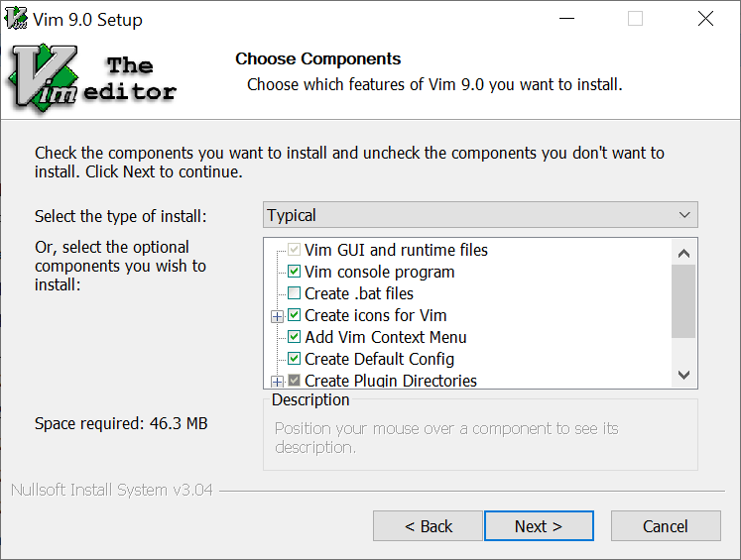The height and width of the screenshot is (560, 741).
Task: Click the Description box hint text
Action: click(x=446, y=438)
